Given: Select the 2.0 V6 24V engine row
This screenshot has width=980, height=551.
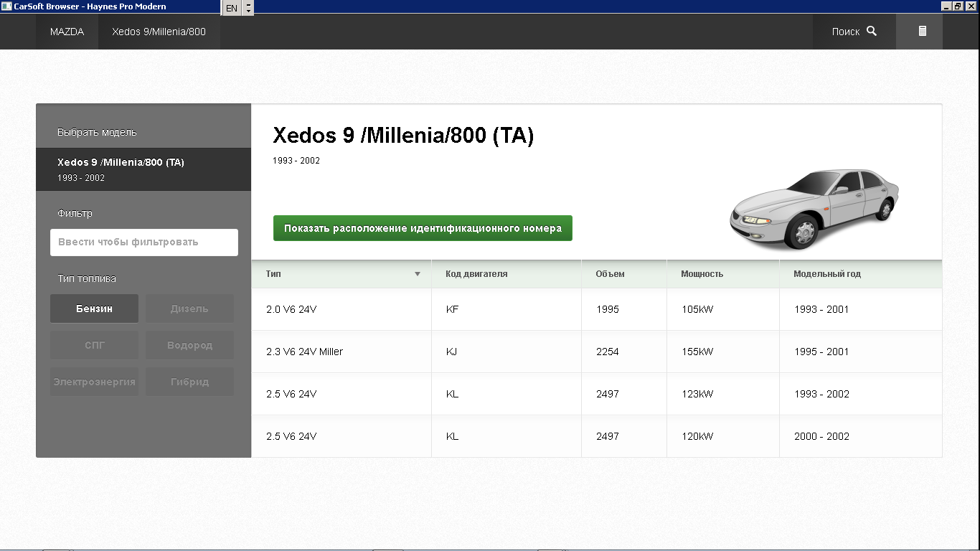Looking at the screenshot, I should click(x=597, y=309).
